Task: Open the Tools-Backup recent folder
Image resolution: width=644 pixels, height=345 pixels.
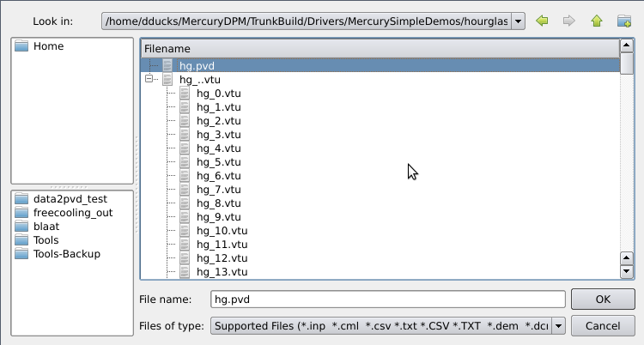Action: (66, 254)
